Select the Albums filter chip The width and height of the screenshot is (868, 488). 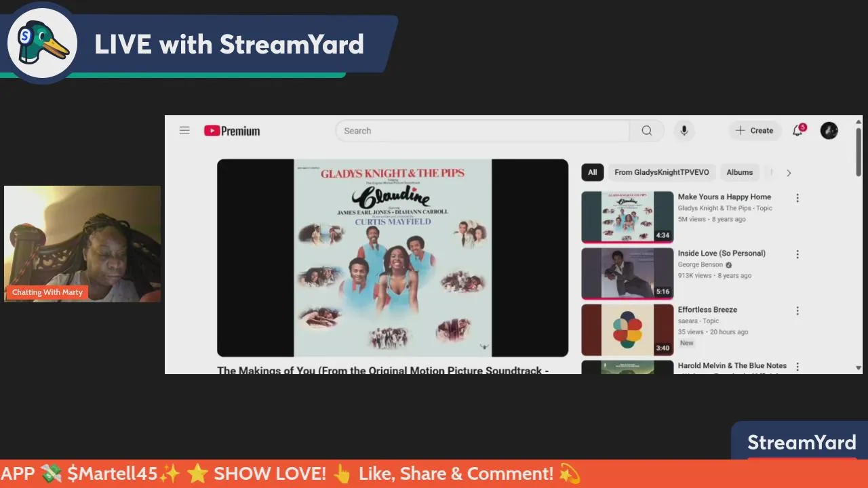pyautogui.click(x=739, y=172)
